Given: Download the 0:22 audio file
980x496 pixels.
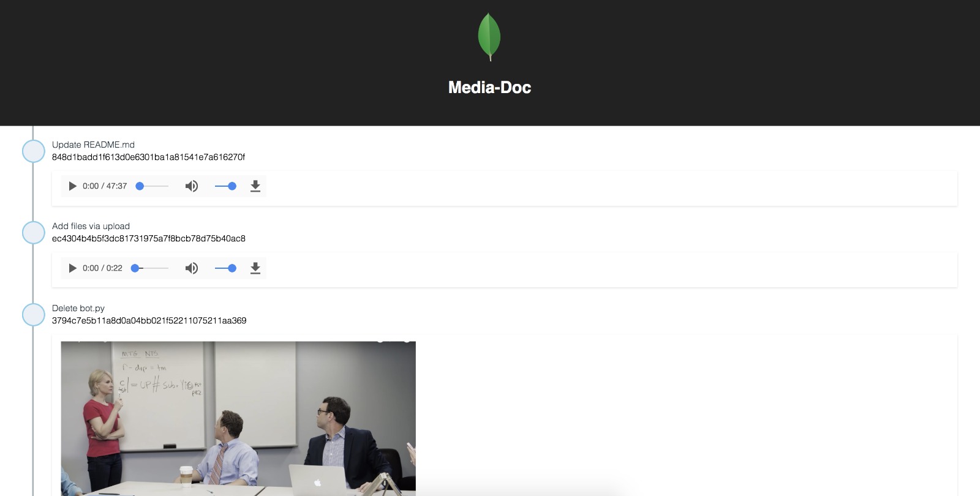Looking at the screenshot, I should [x=255, y=268].
